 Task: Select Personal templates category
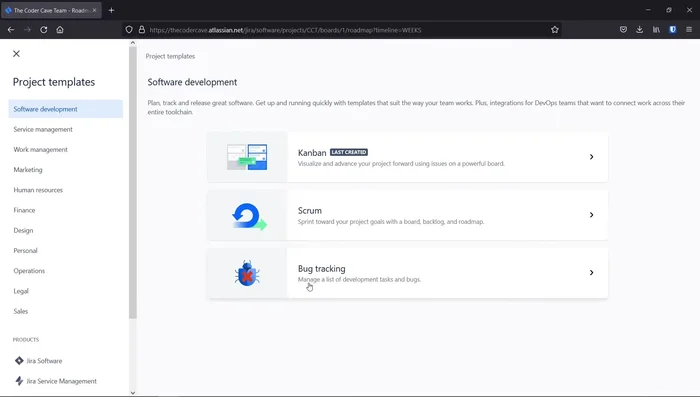point(25,251)
